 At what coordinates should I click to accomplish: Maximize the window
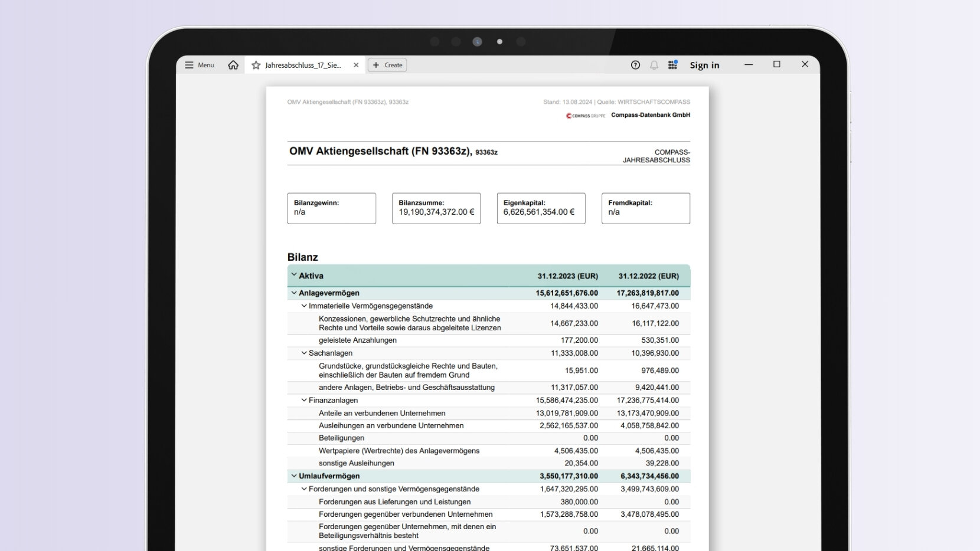pos(777,64)
